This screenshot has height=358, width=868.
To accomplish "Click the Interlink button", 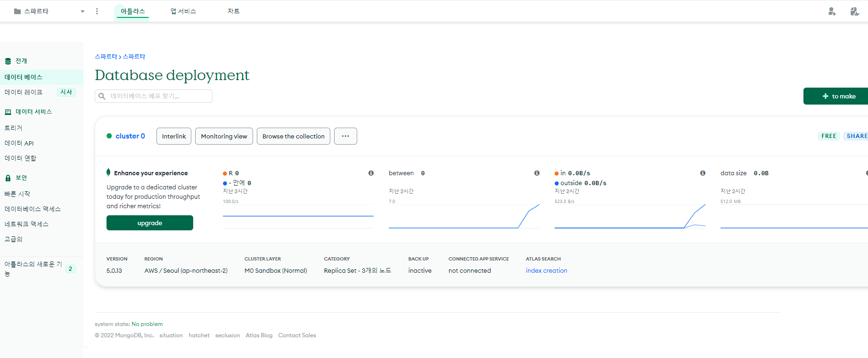I will click(174, 136).
